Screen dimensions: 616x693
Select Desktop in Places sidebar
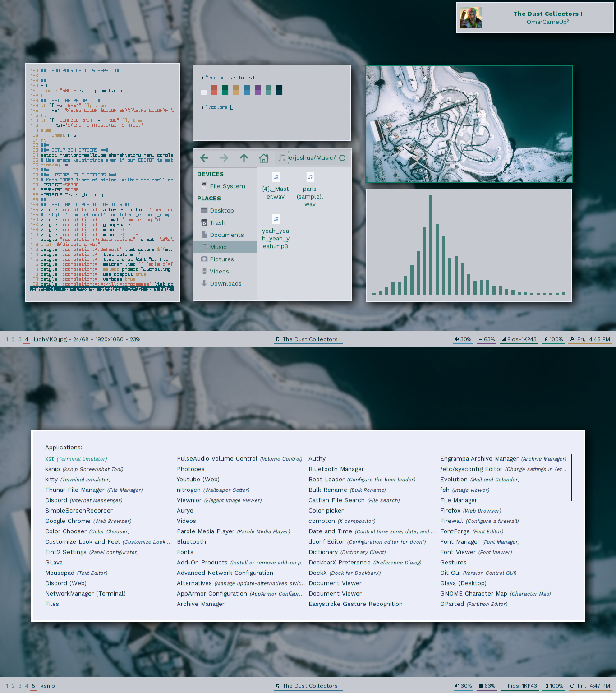[225, 210]
